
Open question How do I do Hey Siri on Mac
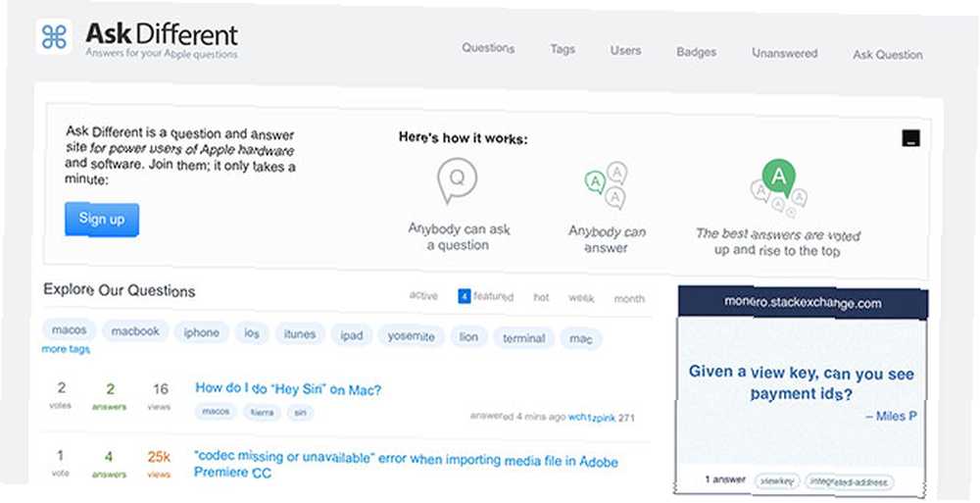point(288,388)
